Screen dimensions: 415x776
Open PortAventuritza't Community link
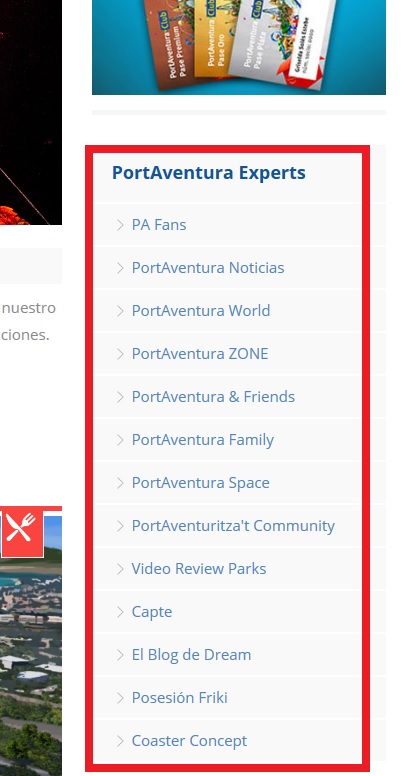click(233, 526)
